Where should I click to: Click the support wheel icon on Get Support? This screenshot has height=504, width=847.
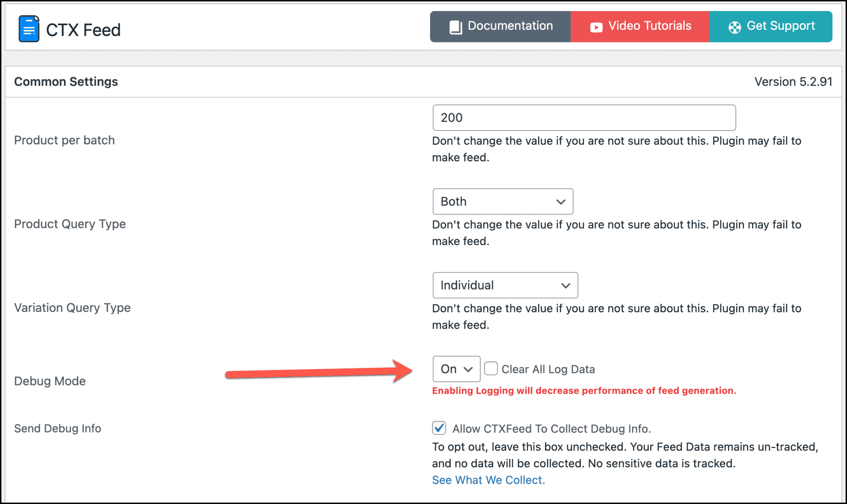pos(735,26)
